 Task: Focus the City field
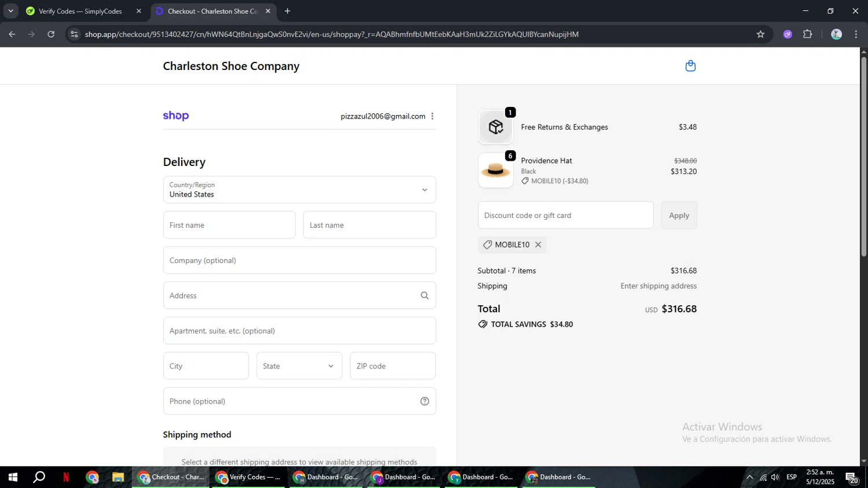206,366
